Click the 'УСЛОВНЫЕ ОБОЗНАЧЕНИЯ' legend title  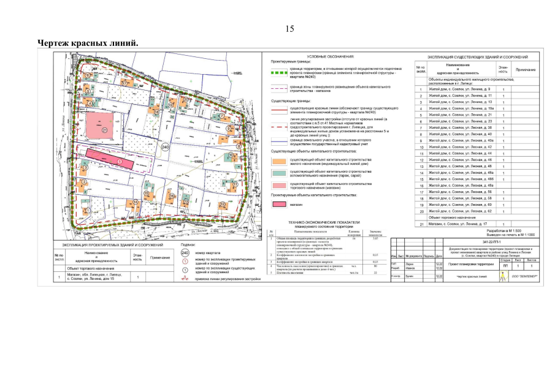point(331,56)
